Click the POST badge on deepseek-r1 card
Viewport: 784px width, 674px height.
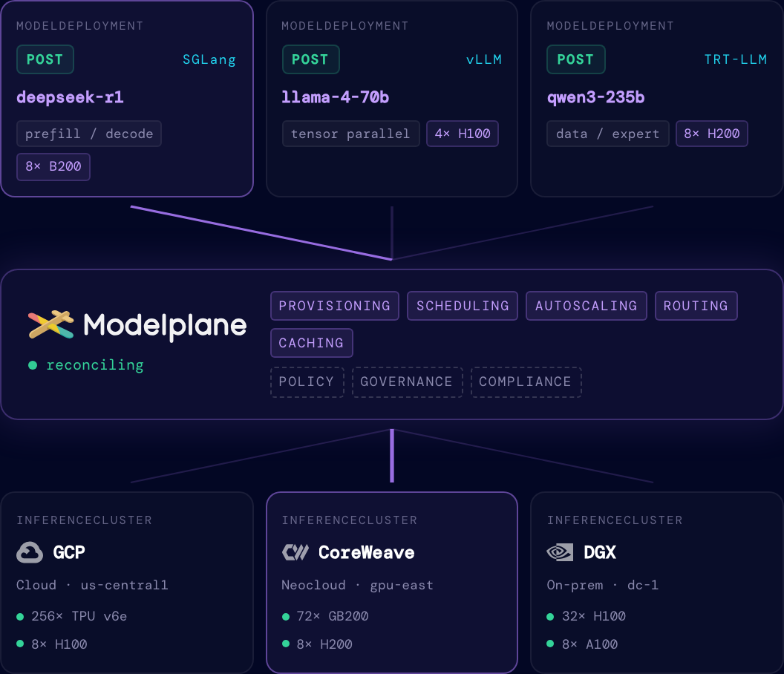coord(45,59)
